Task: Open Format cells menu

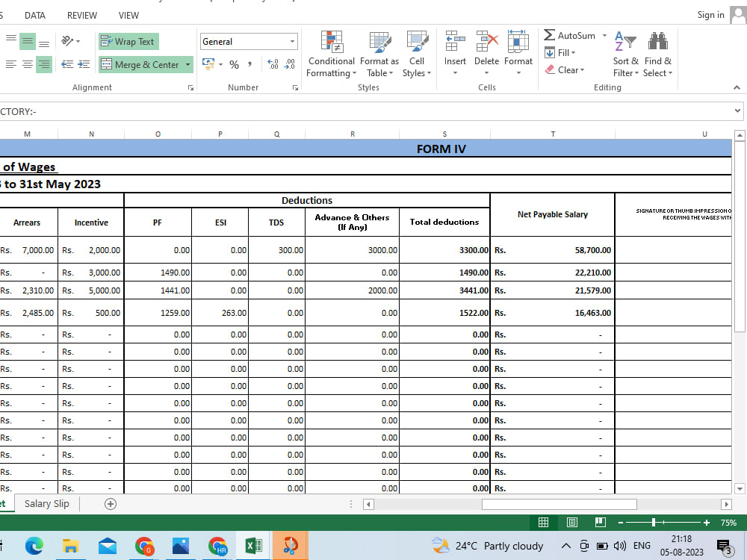Action: (x=518, y=53)
